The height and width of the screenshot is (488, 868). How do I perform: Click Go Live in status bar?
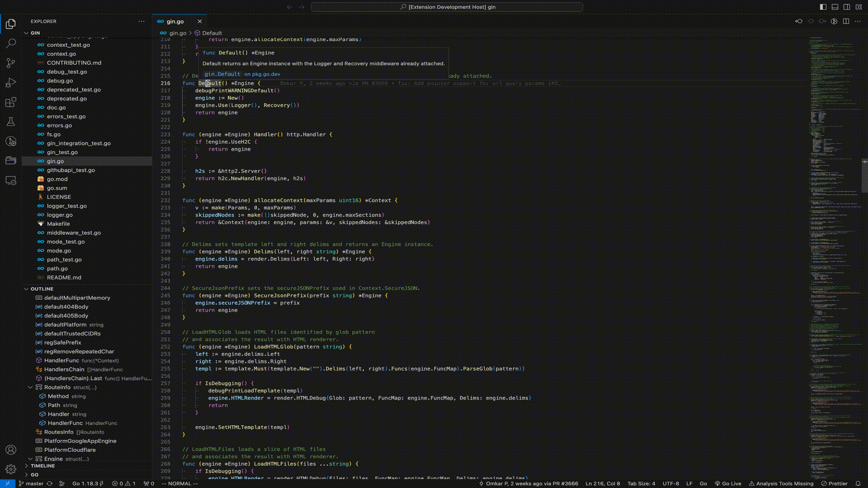pos(728,483)
